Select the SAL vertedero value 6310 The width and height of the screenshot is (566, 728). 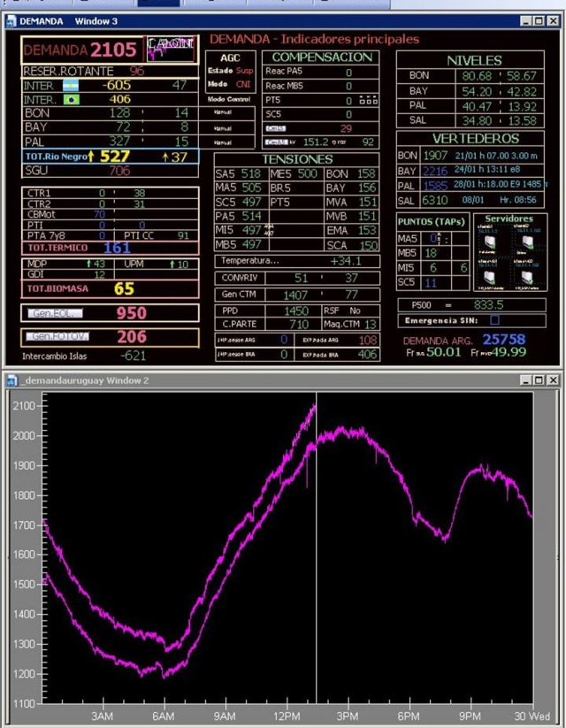pyautogui.click(x=434, y=200)
